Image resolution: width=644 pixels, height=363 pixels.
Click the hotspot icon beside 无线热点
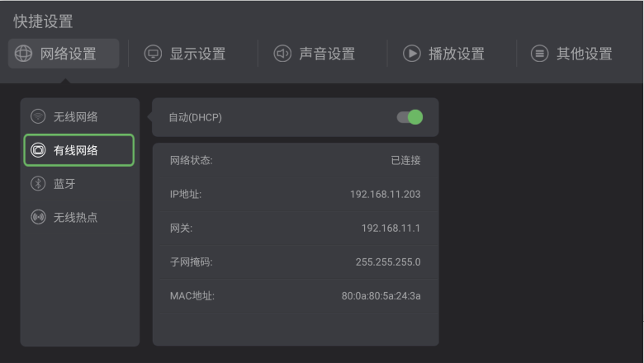coord(38,218)
